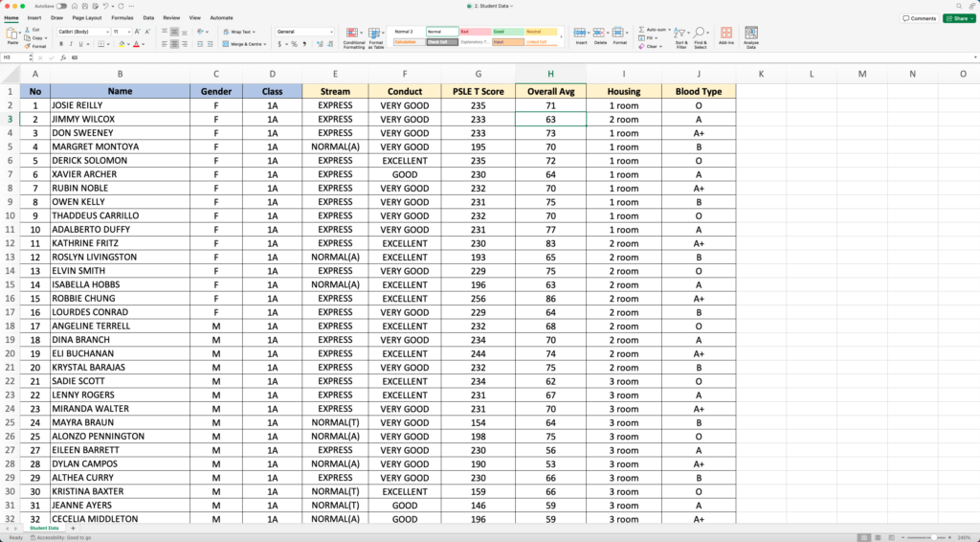The width and height of the screenshot is (980, 542).
Task: Add a new sheet with plus button
Action: pos(73,529)
